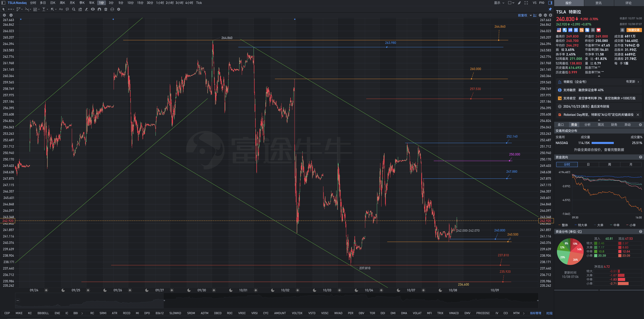
Task: Click the trash icon to delete drawings
Action: (106, 9)
